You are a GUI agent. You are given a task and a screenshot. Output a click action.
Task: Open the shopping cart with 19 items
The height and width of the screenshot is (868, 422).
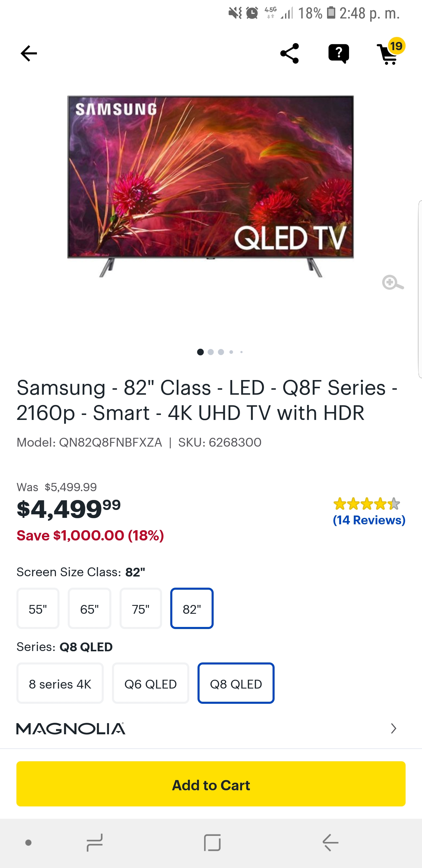point(390,53)
